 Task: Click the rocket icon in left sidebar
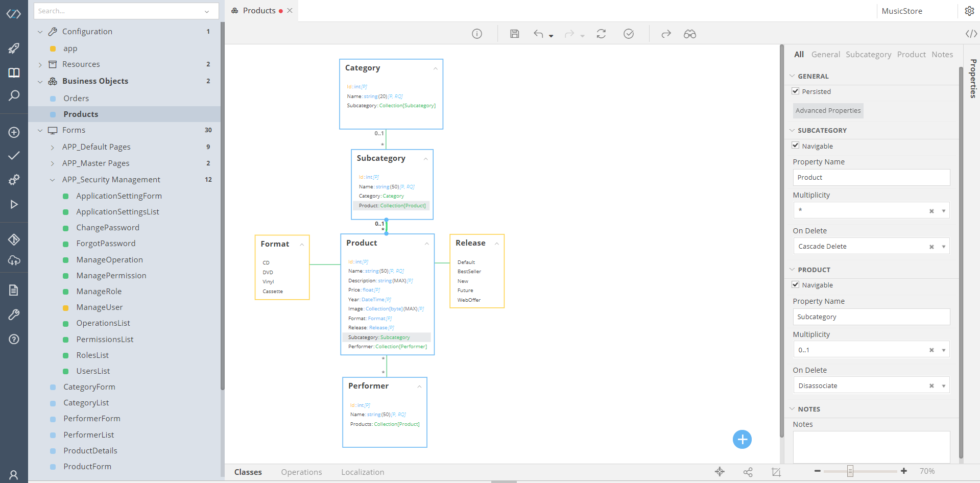[14, 49]
